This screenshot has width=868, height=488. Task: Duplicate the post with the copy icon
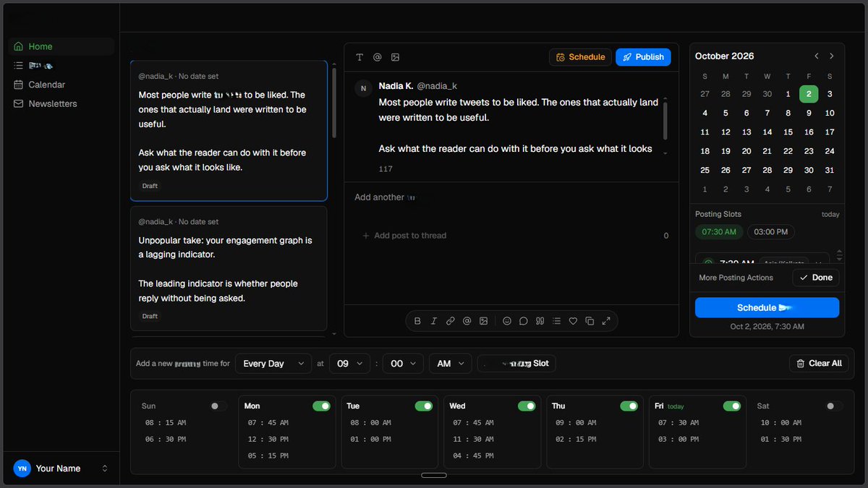pos(590,321)
